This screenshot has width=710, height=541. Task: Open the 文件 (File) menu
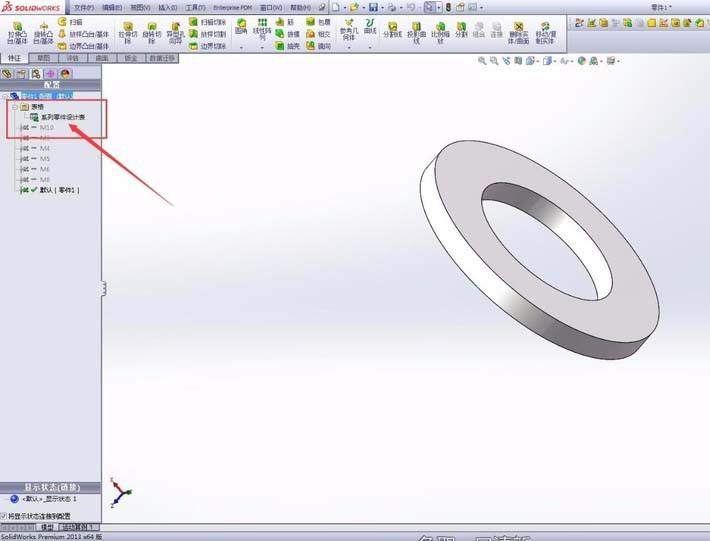(83, 8)
